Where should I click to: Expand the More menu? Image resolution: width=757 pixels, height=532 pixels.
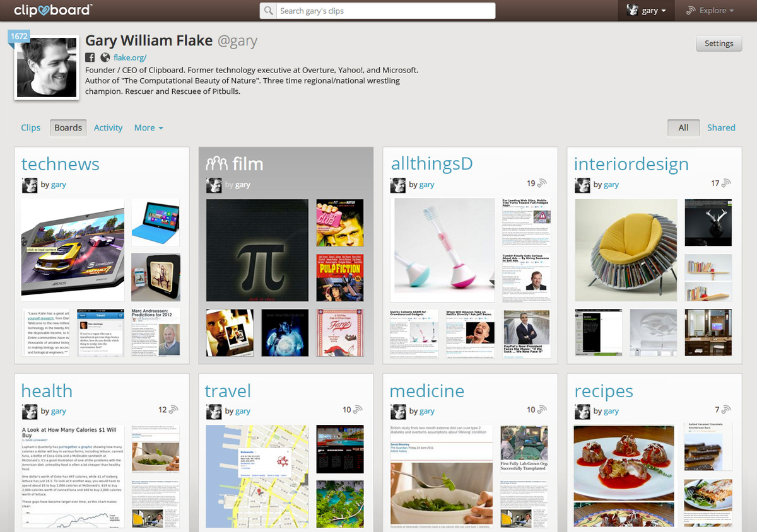pos(148,127)
